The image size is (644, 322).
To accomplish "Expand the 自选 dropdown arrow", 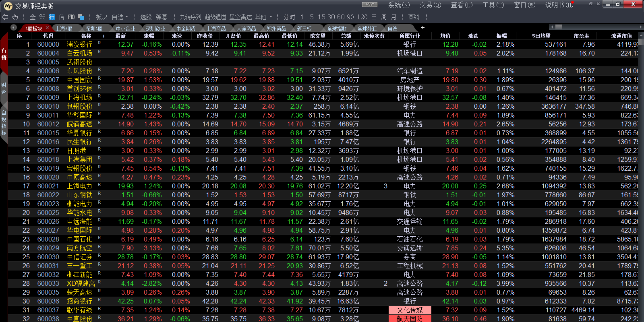I will pyautogui.click(x=126, y=17).
